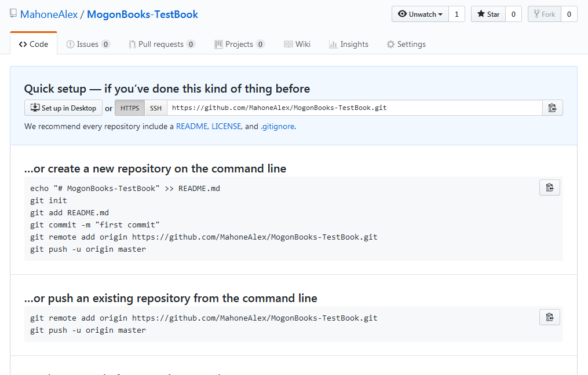This screenshot has height=375, width=588.
Task: Switch clone URL to HTTPS
Action: click(x=129, y=108)
